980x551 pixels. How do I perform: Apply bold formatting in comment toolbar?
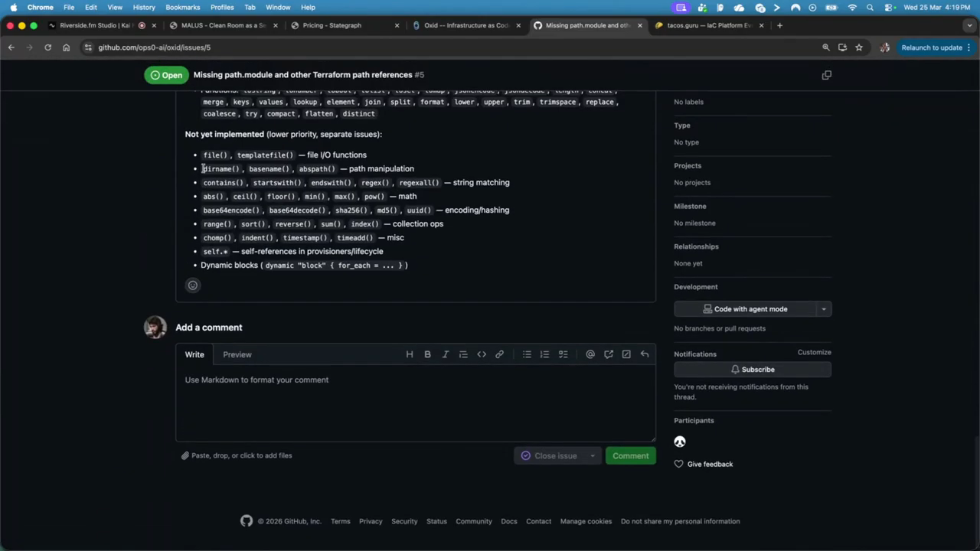427,354
